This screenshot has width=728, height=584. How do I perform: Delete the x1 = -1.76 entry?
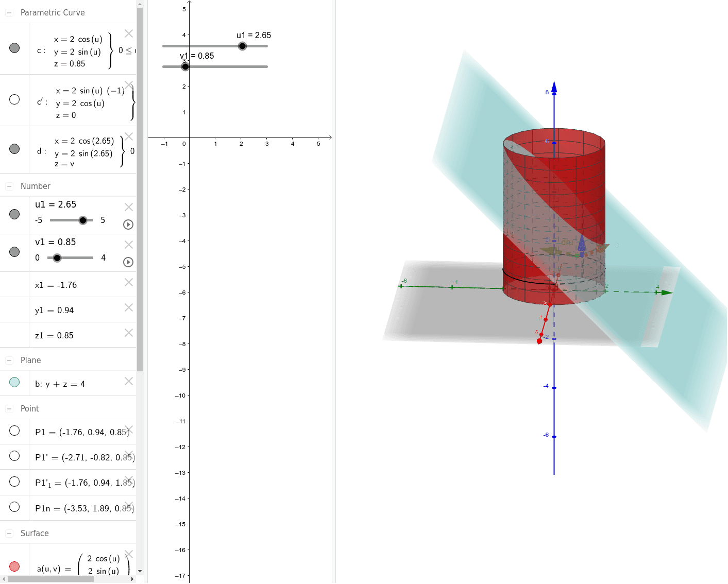coord(129,282)
